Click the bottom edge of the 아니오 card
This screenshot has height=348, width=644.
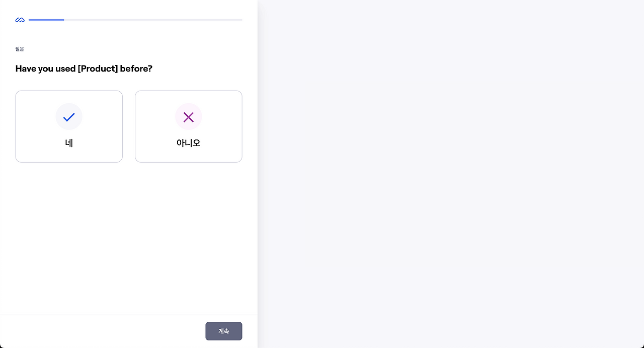click(x=189, y=162)
